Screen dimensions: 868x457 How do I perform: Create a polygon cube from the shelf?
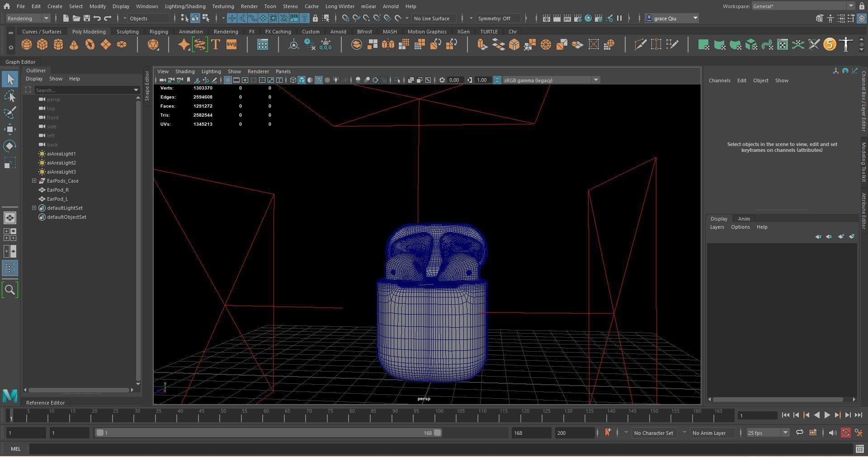(42, 44)
